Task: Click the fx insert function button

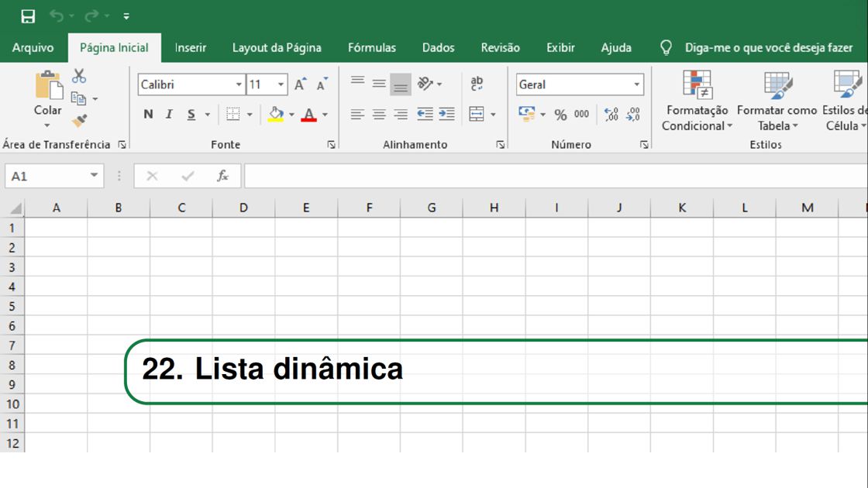Action: 222,176
